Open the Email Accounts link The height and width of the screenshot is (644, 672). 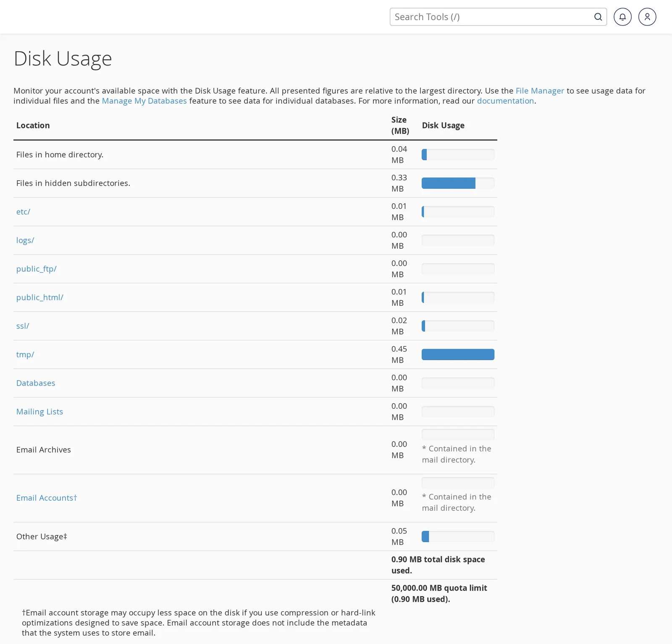(x=47, y=498)
